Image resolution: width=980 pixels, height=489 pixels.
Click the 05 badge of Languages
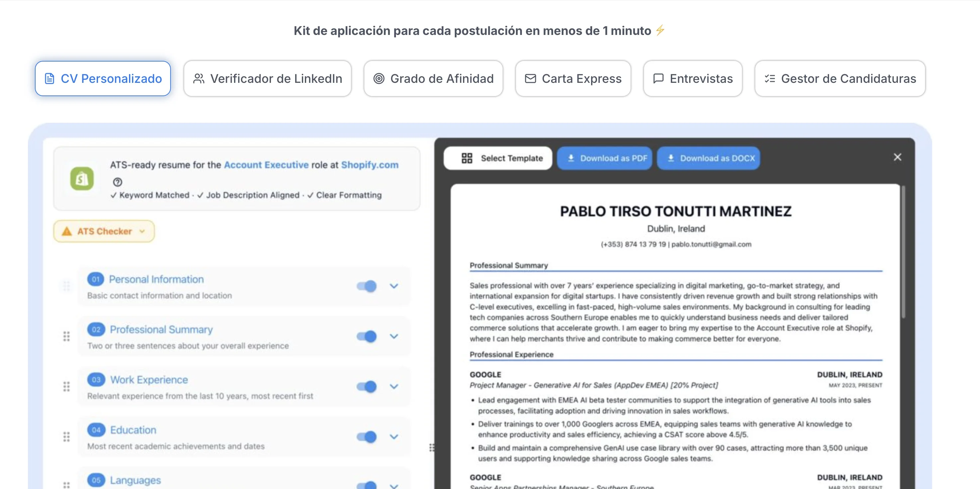(96, 480)
